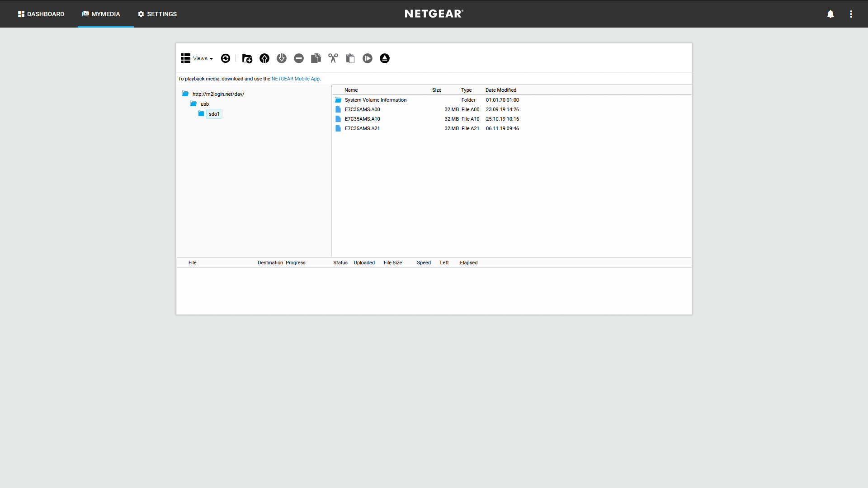Switch to the Dashboard tab
The width and height of the screenshot is (868, 488).
[41, 14]
